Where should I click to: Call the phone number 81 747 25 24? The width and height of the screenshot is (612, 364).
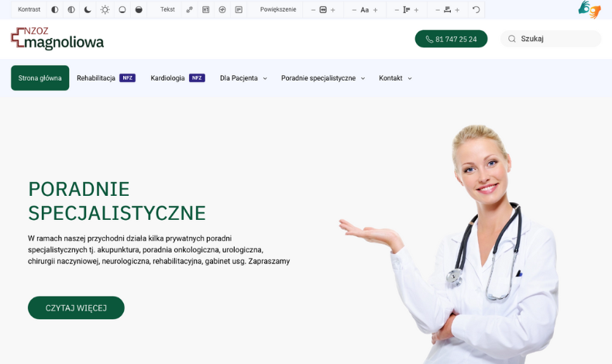point(451,39)
